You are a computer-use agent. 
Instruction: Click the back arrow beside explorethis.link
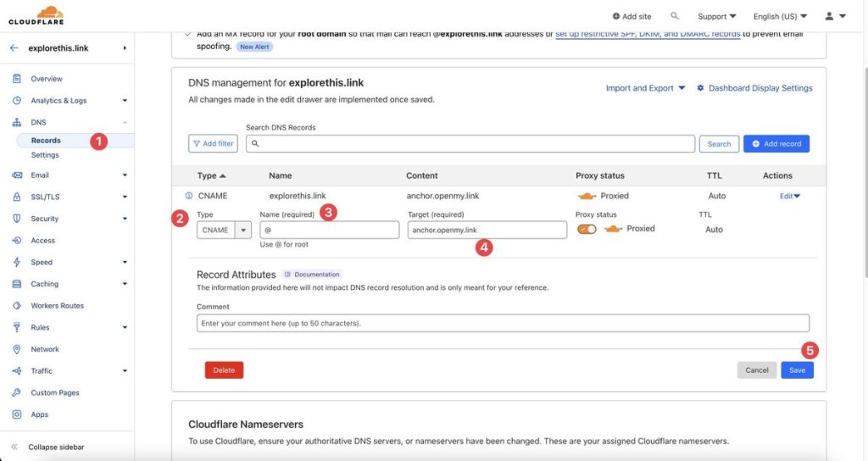tap(14, 48)
